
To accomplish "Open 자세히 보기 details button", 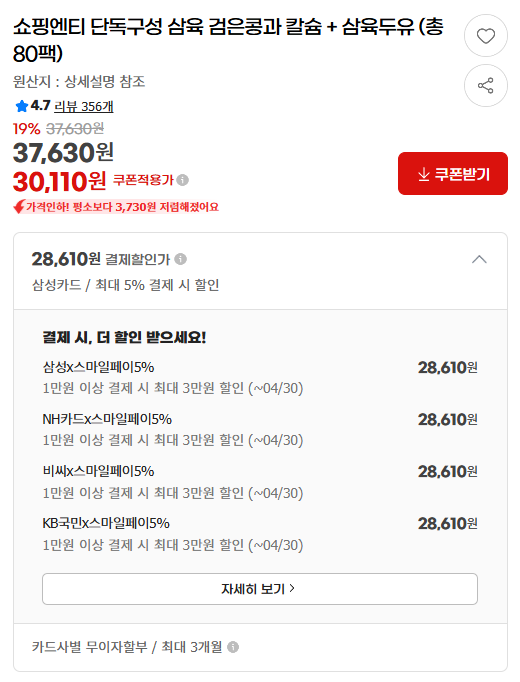I will pyautogui.click(x=260, y=588).
